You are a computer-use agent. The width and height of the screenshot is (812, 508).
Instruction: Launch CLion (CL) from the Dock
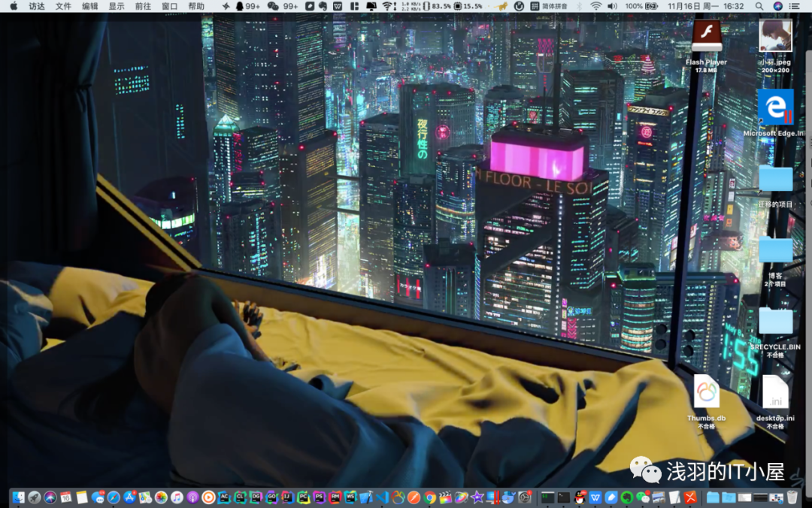tap(241, 497)
